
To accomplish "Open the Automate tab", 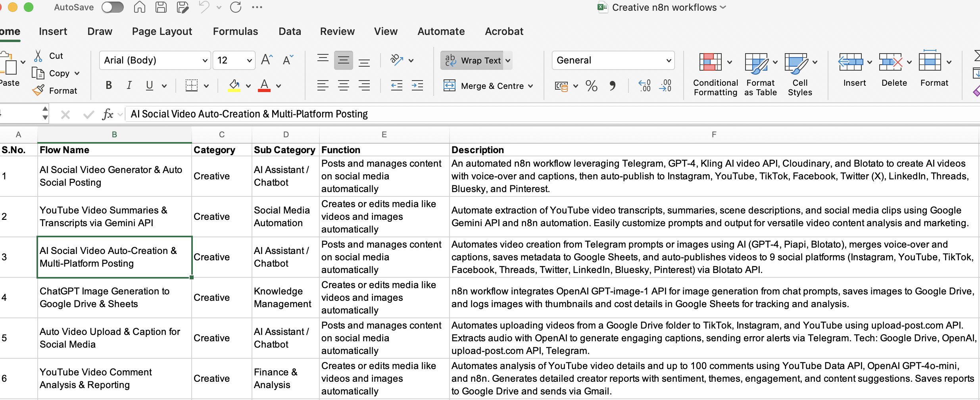I will [x=441, y=31].
